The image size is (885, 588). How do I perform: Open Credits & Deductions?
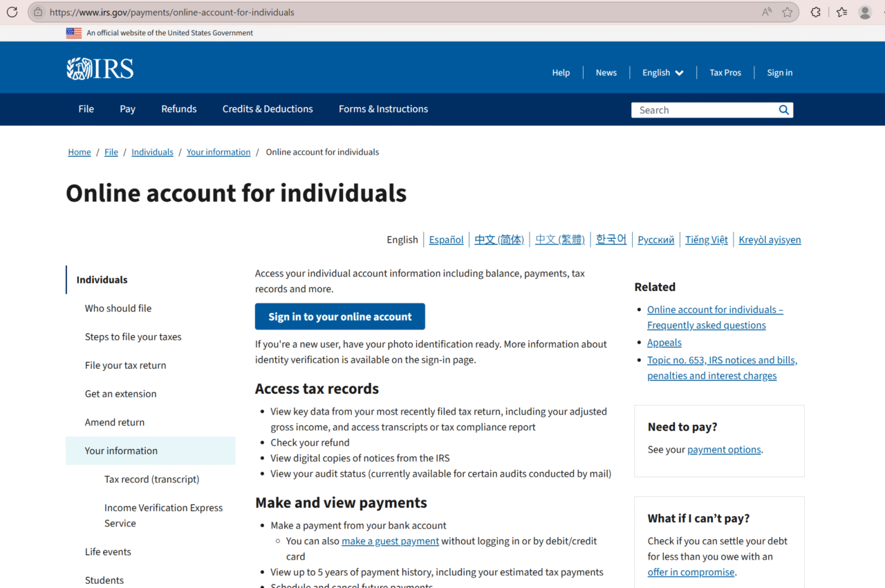[268, 108]
